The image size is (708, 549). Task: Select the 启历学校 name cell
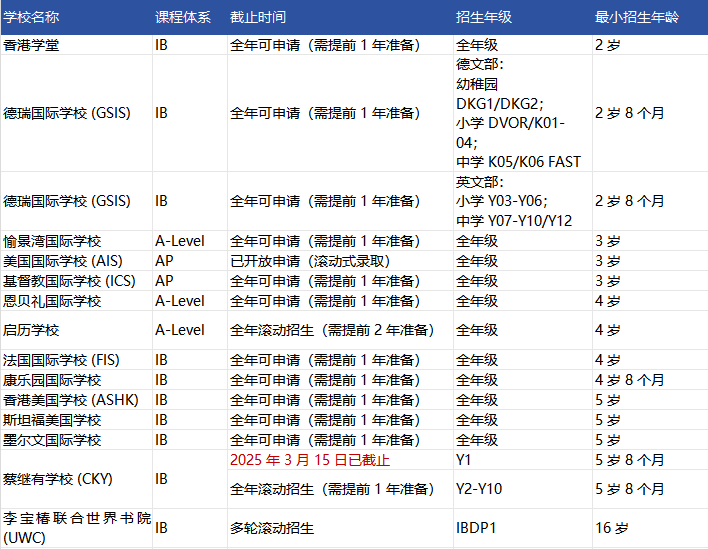pos(76,330)
